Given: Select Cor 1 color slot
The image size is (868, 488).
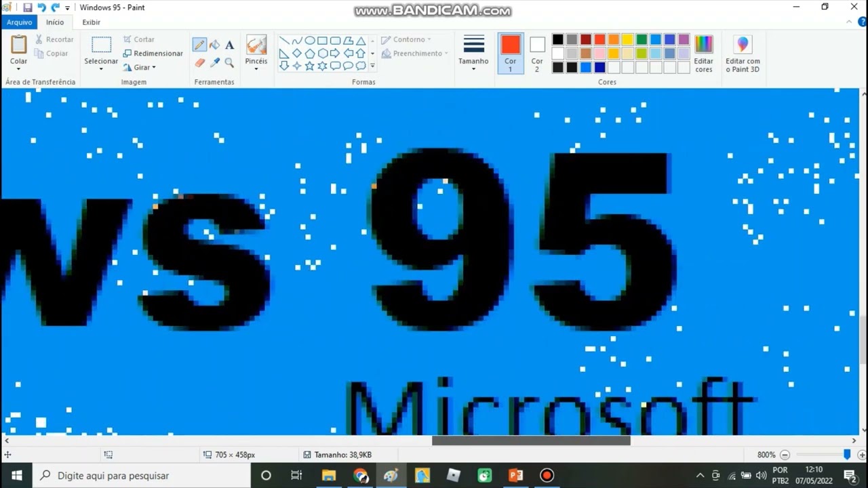Looking at the screenshot, I should click(511, 53).
